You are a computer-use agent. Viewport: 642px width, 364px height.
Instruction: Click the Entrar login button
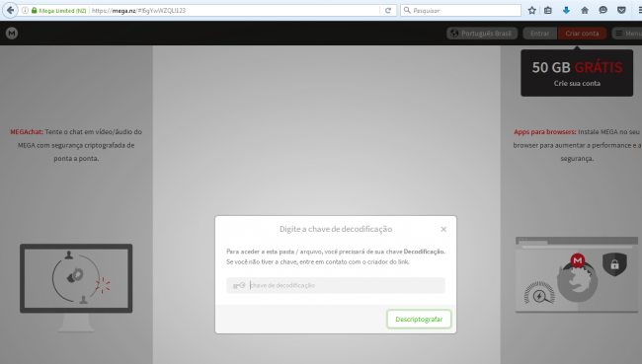pyautogui.click(x=539, y=34)
